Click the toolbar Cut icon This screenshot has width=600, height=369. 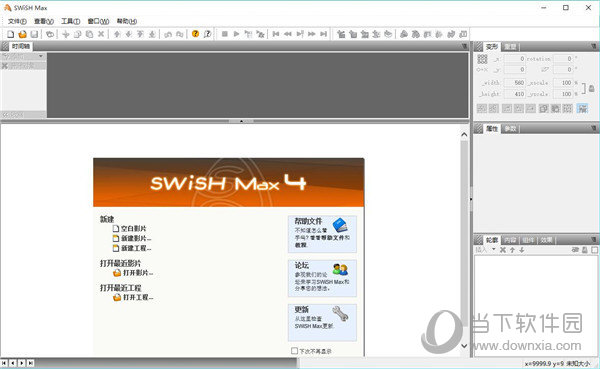click(x=66, y=34)
